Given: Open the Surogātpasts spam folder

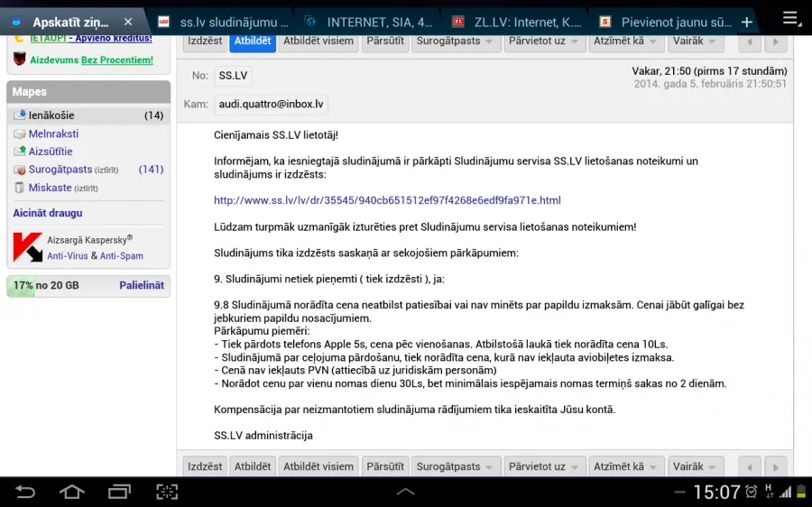Looking at the screenshot, I should pyautogui.click(x=60, y=170).
